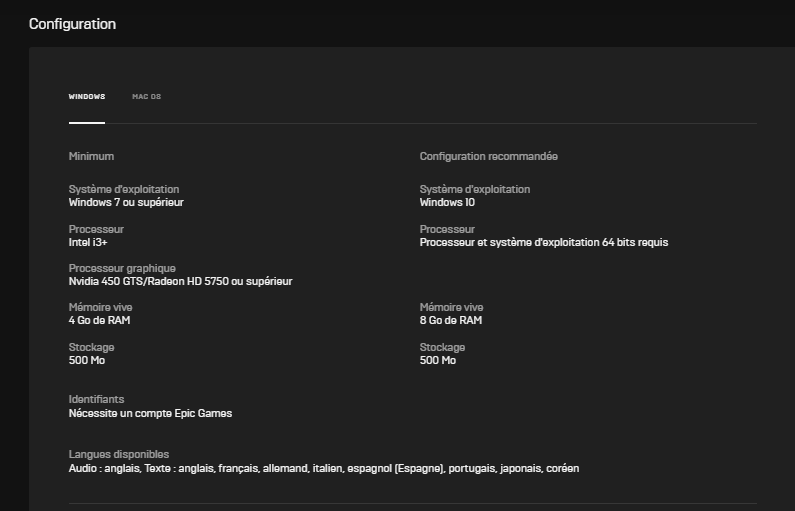Click the Processeur graphique label
Viewport: 795px width, 511px height.
[122, 268]
